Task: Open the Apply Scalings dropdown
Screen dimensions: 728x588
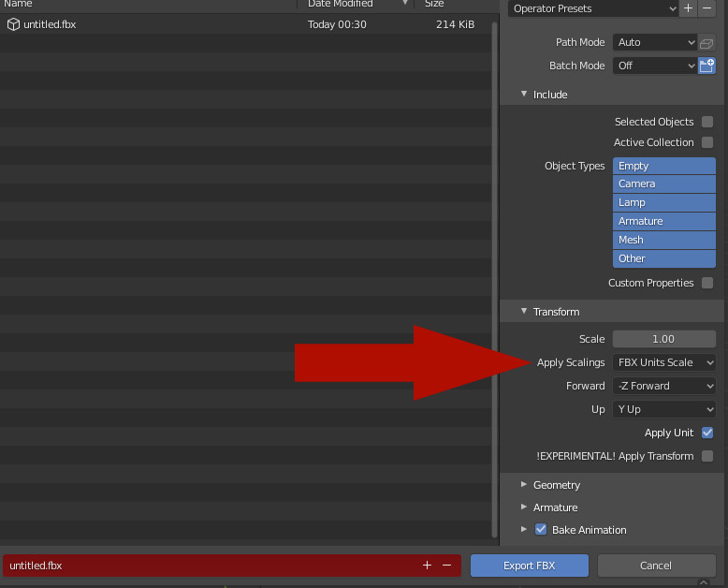Action: pyautogui.click(x=664, y=362)
